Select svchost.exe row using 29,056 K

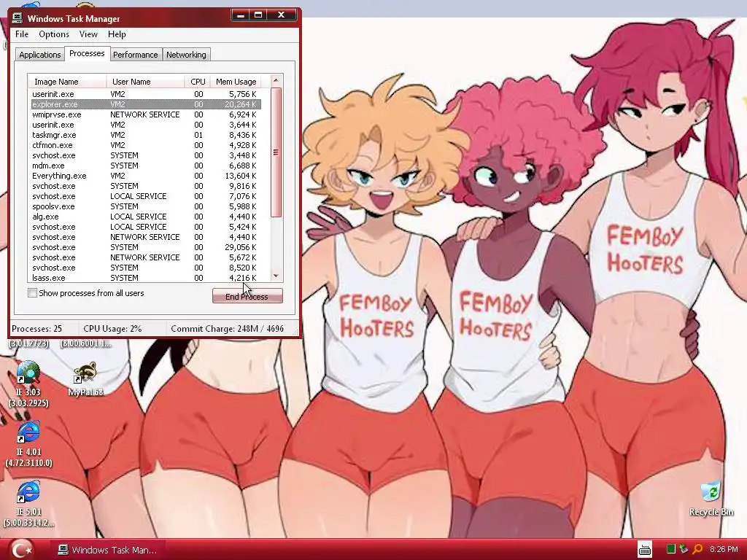[x=146, y=247]
